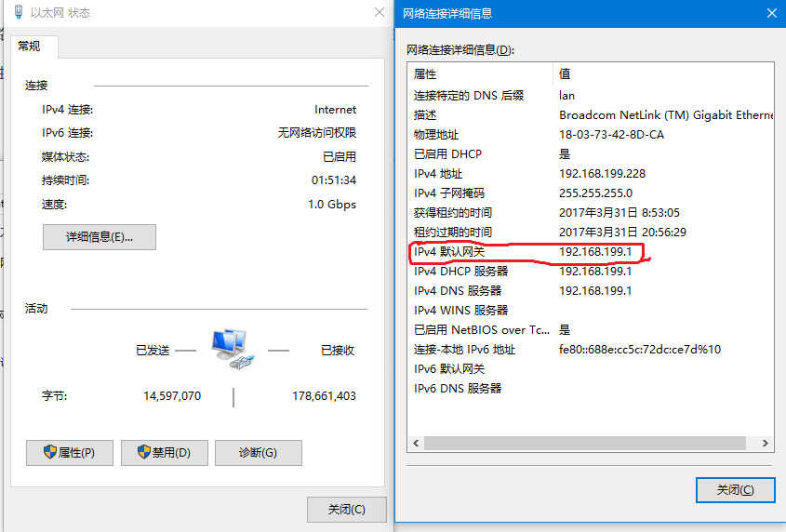Click the duration value 01:51:34
This screenshot has height=532, width=786.
coord(334,180)
